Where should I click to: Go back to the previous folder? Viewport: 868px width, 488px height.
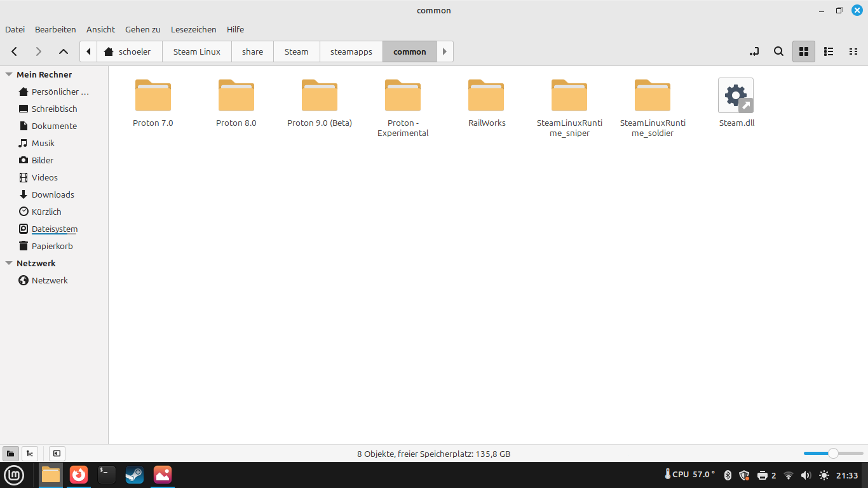point(15,51)
